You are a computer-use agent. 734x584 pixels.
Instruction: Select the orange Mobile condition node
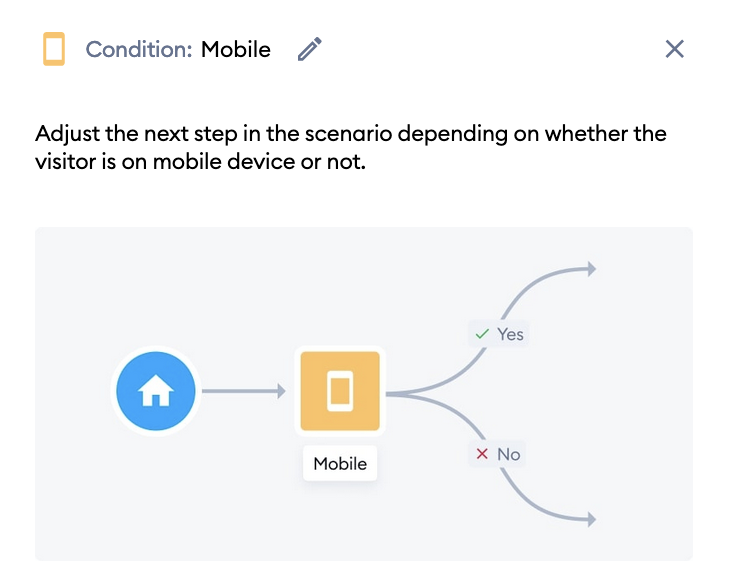click(x=340, y=391)
